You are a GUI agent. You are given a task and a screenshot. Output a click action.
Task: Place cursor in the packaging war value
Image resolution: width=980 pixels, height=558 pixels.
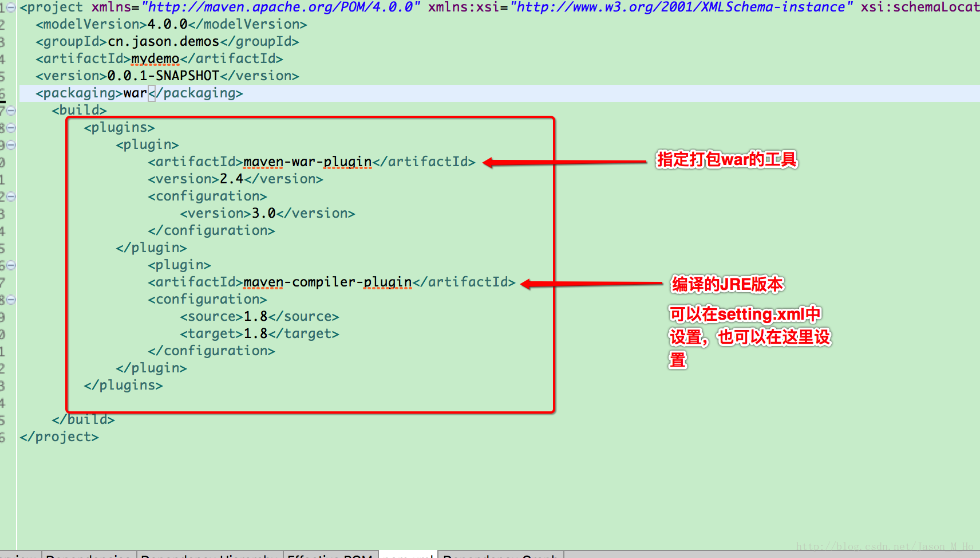pyautogui.click(x=135, y=93)
